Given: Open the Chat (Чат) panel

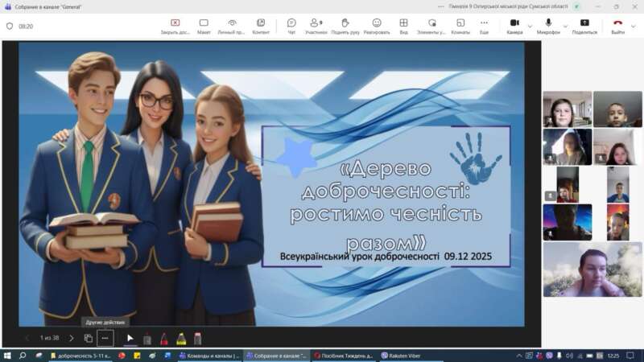Looking at the screenshot, I should click(291, 26).
